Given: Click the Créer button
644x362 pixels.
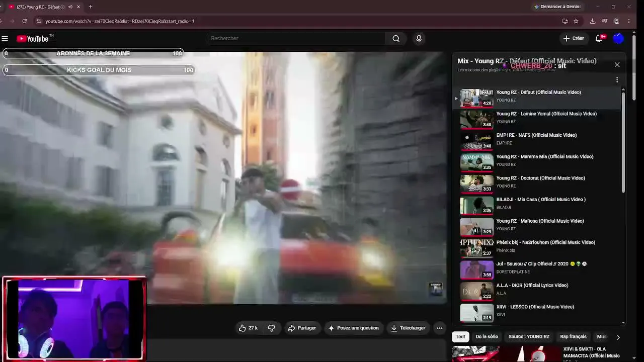Looking at the screenshot, I should click(574, 39).
